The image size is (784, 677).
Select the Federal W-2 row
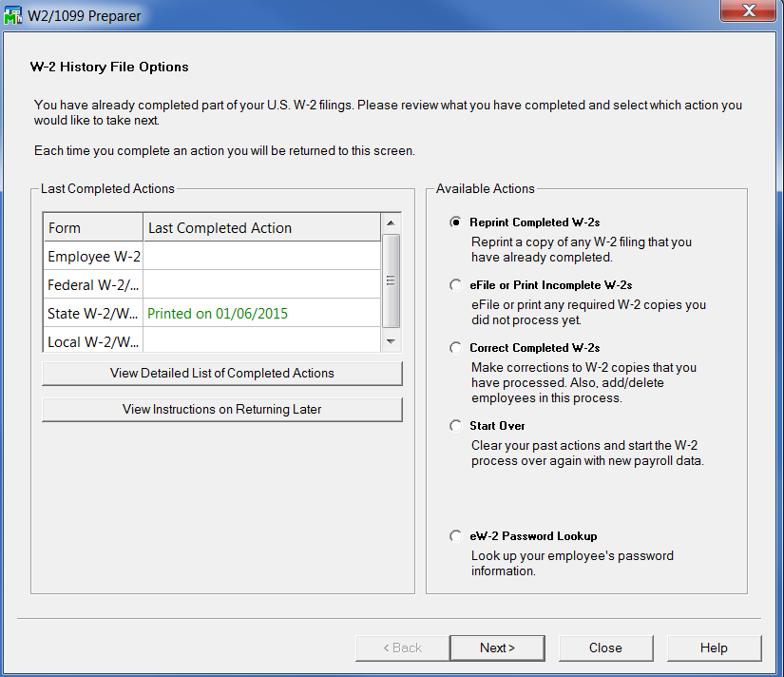click(x=93, y=285)
